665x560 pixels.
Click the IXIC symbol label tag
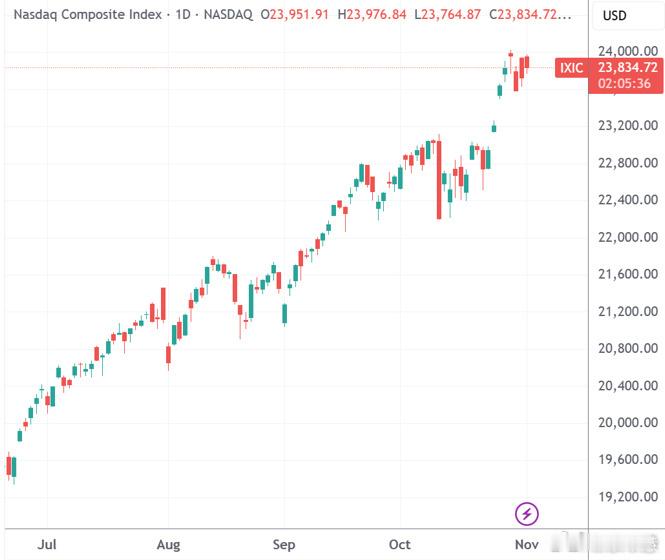point(571,67)
